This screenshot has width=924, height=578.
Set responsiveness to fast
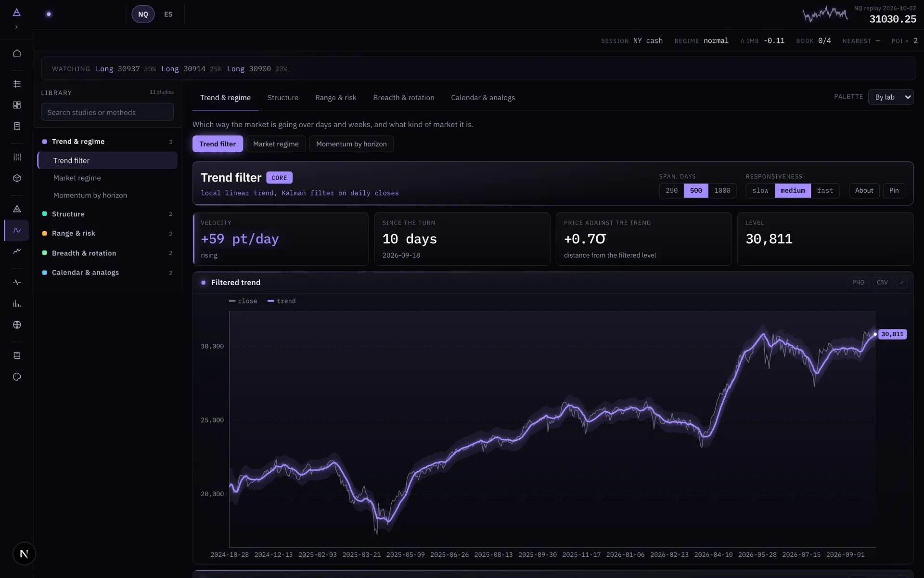click(825, 191)
